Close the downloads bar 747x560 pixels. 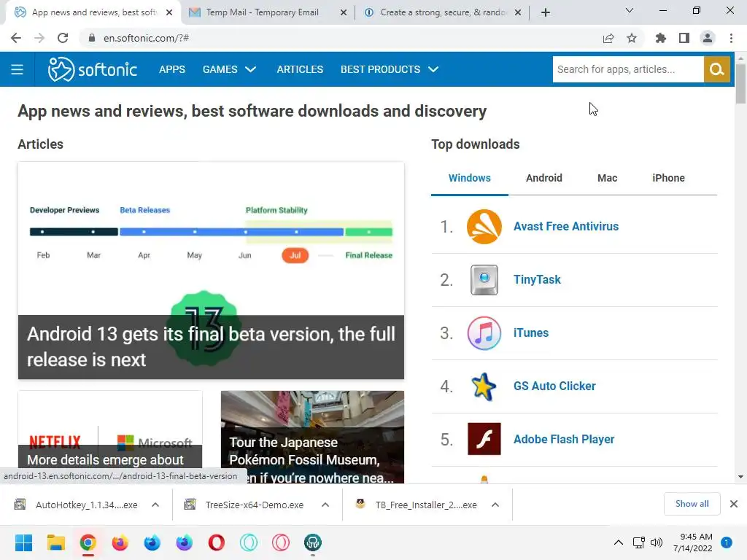point(734,504)
